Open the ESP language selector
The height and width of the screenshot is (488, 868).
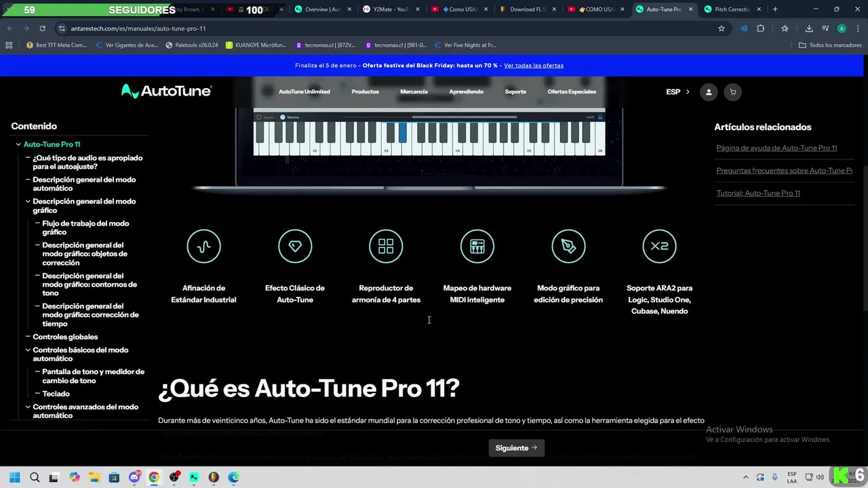coord(677,92)
